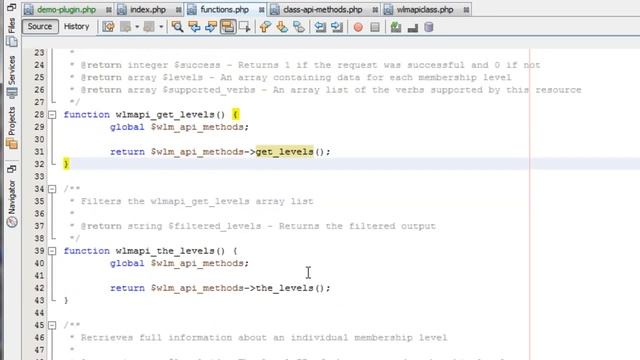Click the gray database cylinder toolbar icon
The height and width of the screenshot is (360, 640).
[x=429, y=27]
